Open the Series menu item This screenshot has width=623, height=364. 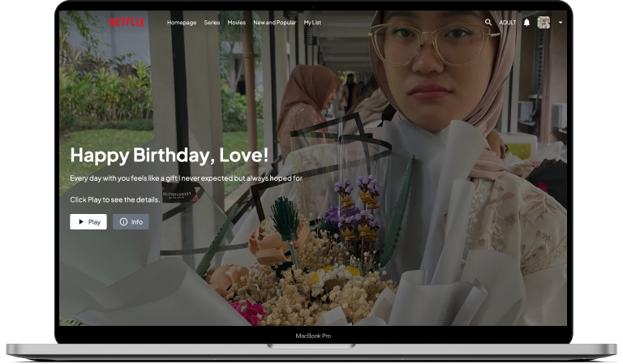(212, 23)
